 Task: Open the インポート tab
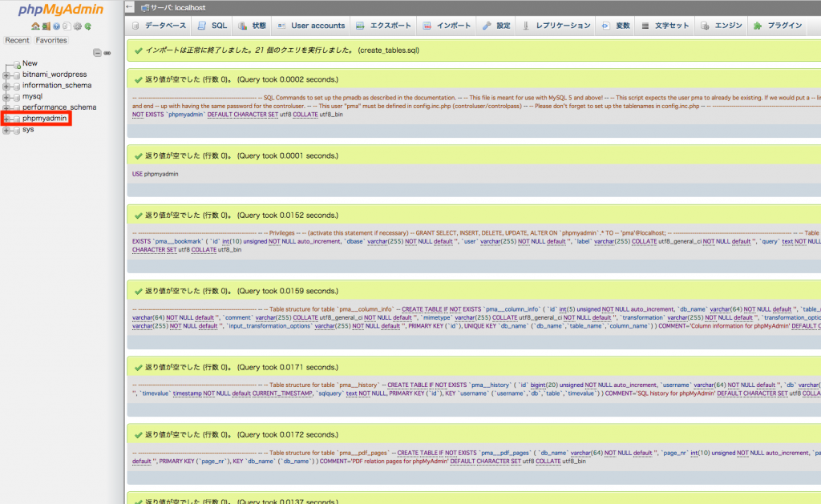447,26
